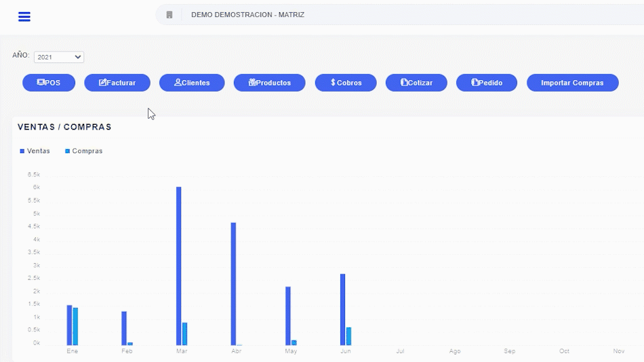Click the document icon on Cotizar button
The image size is (644, 362).
pos(404,83)
